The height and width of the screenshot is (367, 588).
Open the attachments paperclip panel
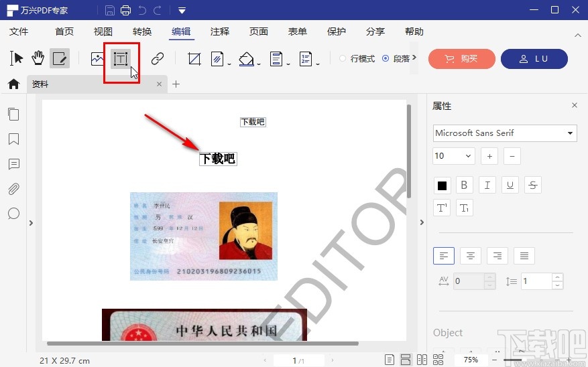[13, 189]
